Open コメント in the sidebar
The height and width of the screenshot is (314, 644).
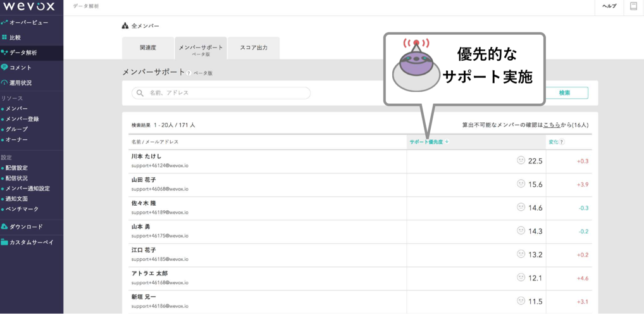click(20, 68)
